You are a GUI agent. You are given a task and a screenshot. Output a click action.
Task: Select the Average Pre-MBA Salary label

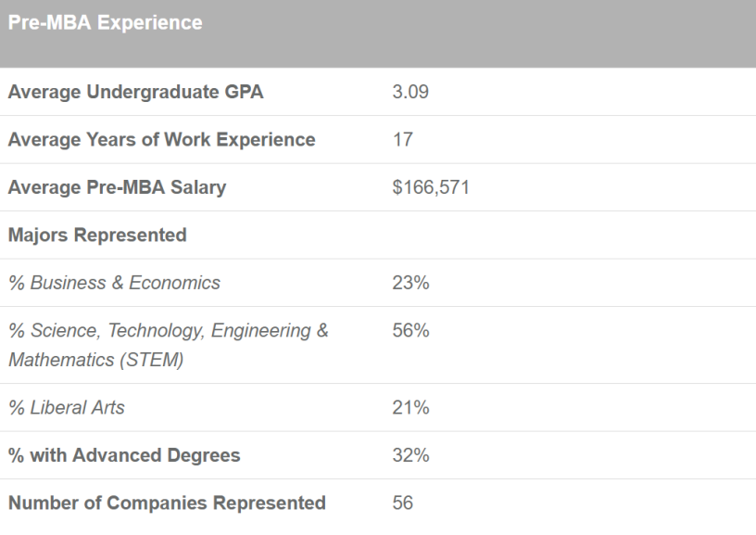117,187
